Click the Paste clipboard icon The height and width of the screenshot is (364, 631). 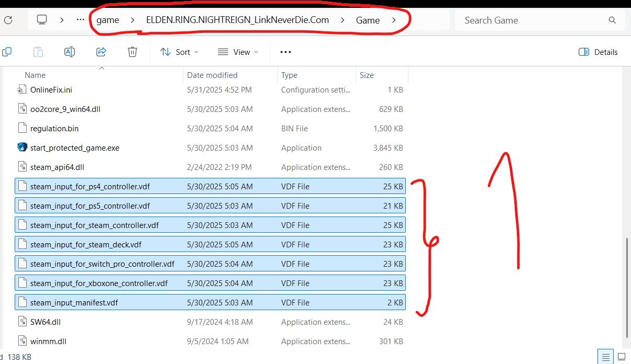tap(38, 52)
